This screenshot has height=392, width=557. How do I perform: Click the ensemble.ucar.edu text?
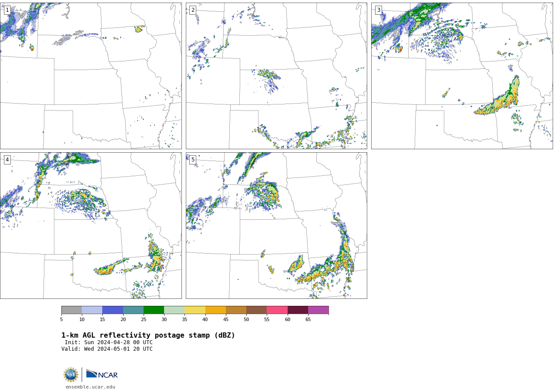(91, 387)
